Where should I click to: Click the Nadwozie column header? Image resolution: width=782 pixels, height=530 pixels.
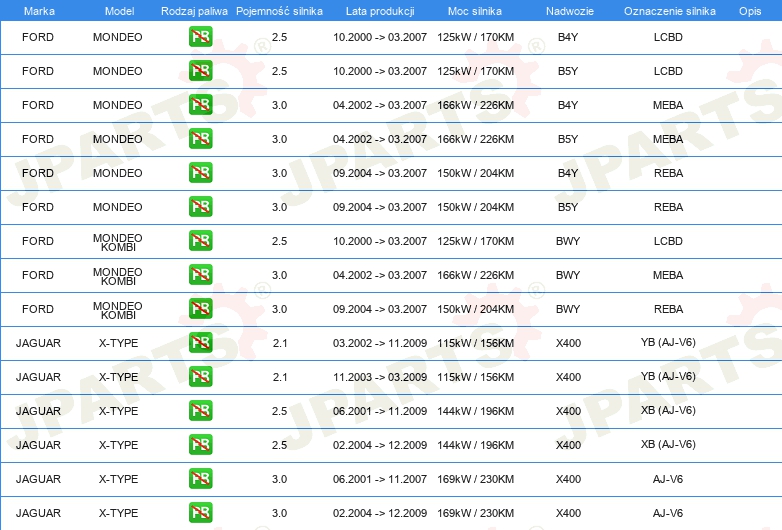point(570,11)
